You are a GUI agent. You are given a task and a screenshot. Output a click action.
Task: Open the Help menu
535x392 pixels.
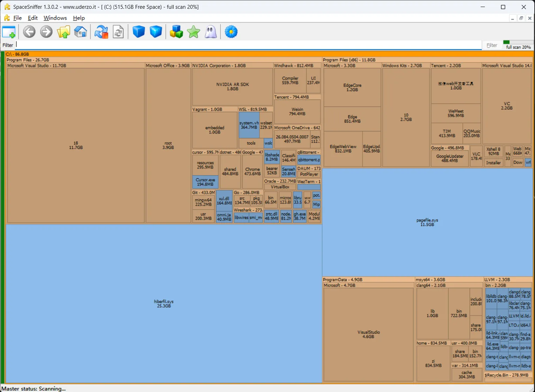(x=79, y=18)
